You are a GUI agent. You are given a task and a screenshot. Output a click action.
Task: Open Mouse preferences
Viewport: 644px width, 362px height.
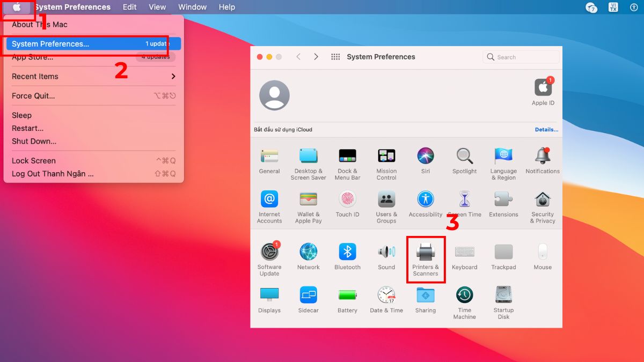(x=543, y=257)
